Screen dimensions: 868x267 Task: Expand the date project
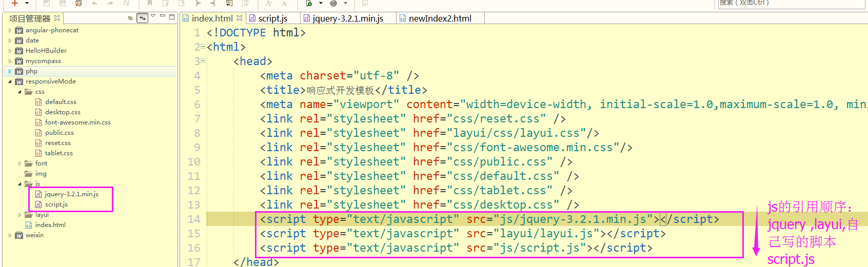10,40
